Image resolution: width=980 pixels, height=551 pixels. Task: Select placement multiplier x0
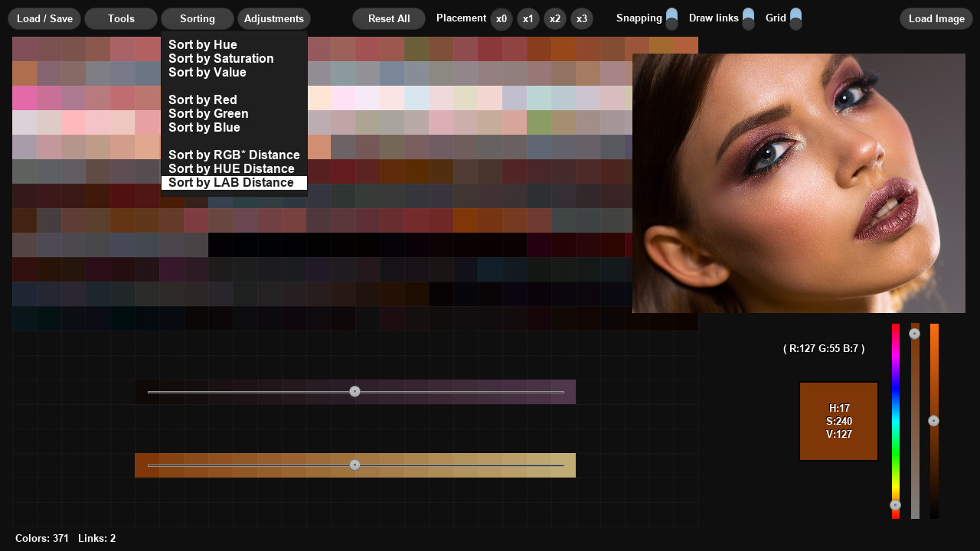[501, 19]
